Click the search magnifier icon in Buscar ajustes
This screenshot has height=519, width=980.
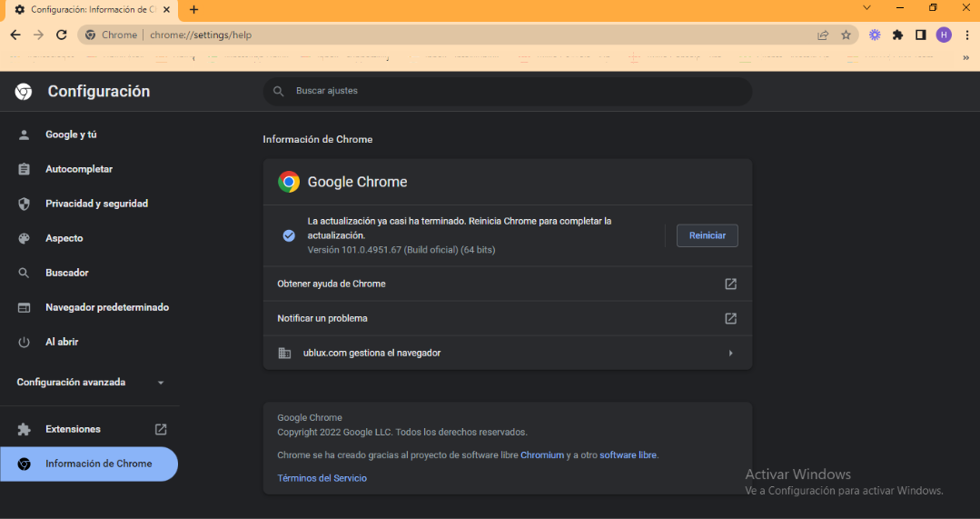[x=279, y=91]
